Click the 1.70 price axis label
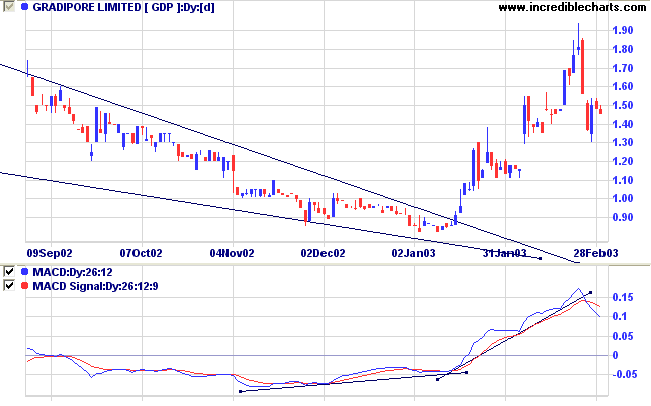 point(623,68)
